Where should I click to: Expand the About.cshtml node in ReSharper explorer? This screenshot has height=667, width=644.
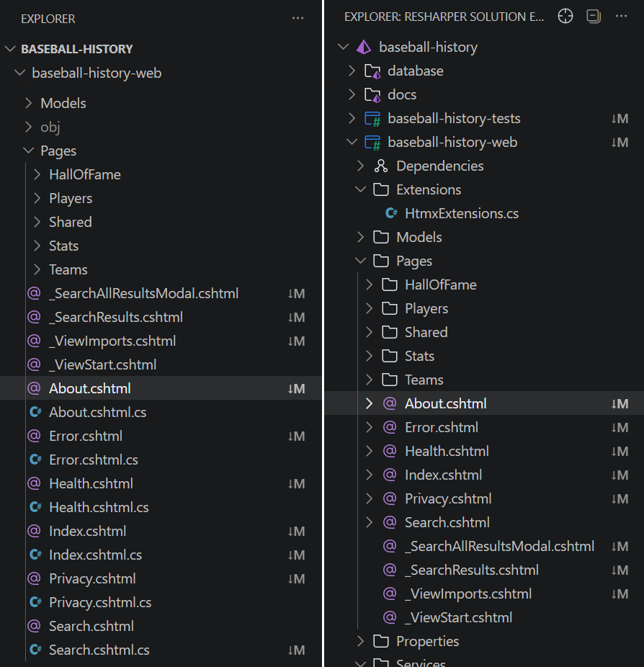tap(369, 404)
